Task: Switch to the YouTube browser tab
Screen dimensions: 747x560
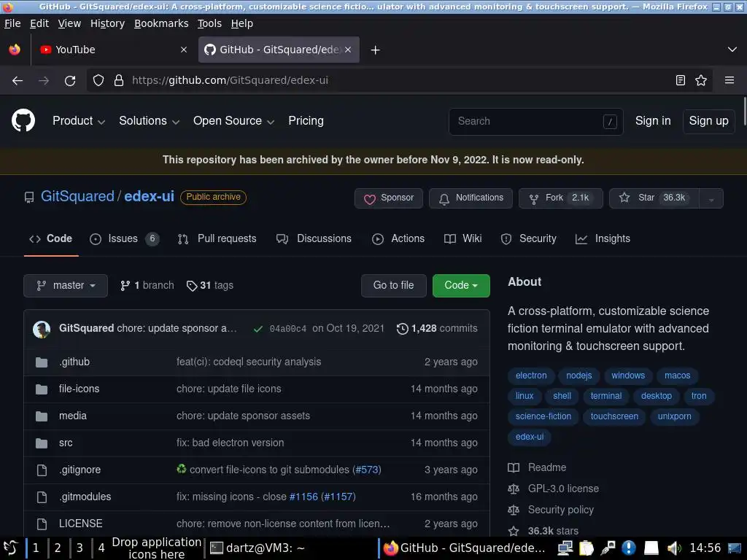Action: (113, 50)
